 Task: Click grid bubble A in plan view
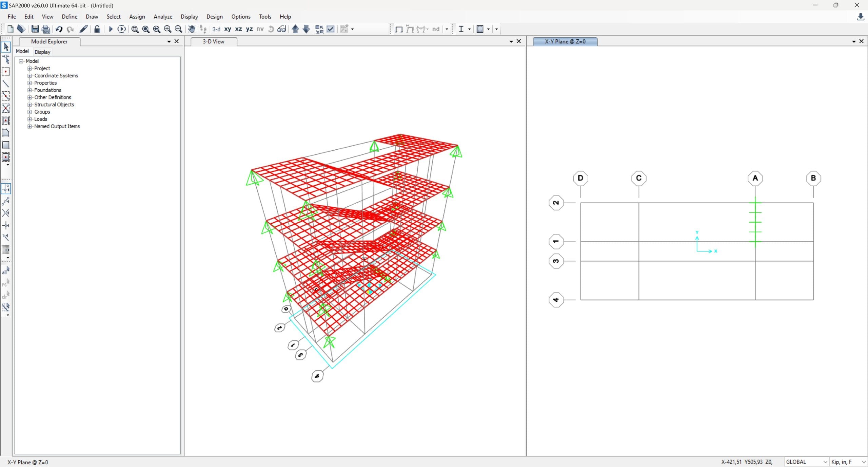coord(755,178)
